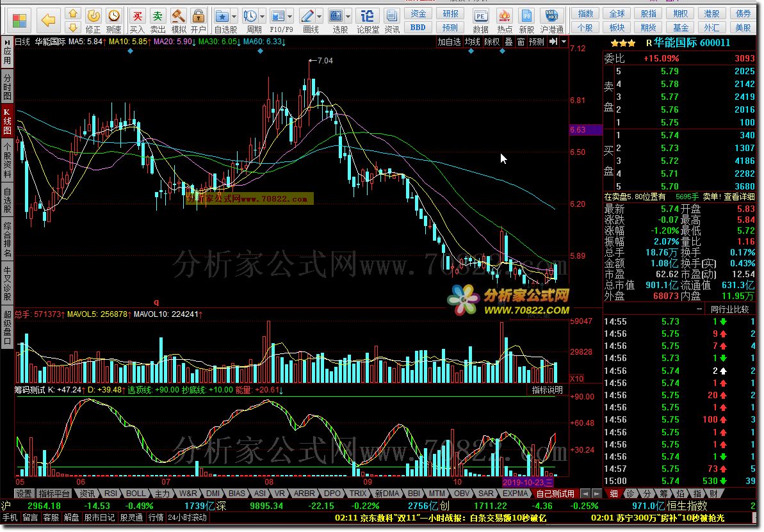
Task: Select the 分时图 intraday chart sidebar tab
Action: [x=7, y=86]
